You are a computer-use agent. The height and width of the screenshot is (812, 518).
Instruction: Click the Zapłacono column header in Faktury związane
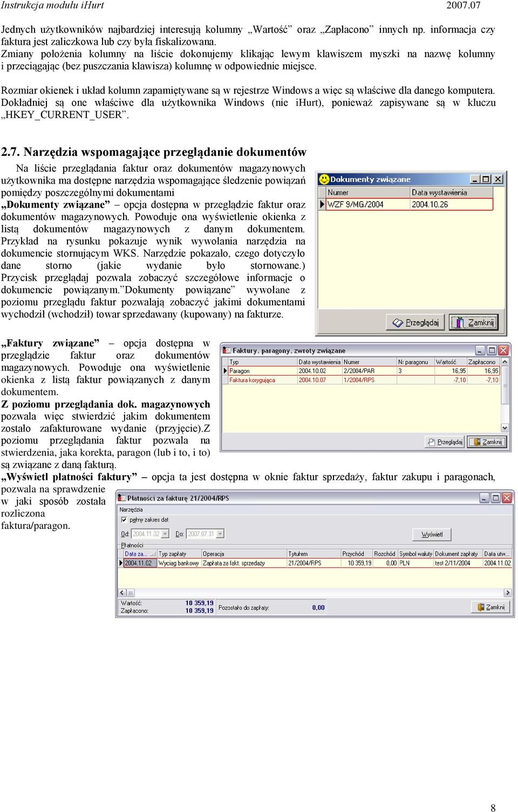pyautogui.click(x=483, y=362)
